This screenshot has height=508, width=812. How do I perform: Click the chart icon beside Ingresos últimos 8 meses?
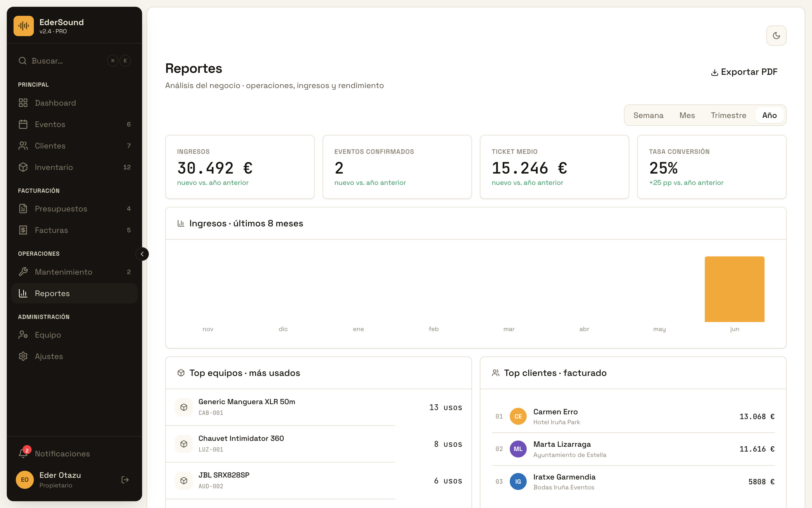[x=181, y=224]
